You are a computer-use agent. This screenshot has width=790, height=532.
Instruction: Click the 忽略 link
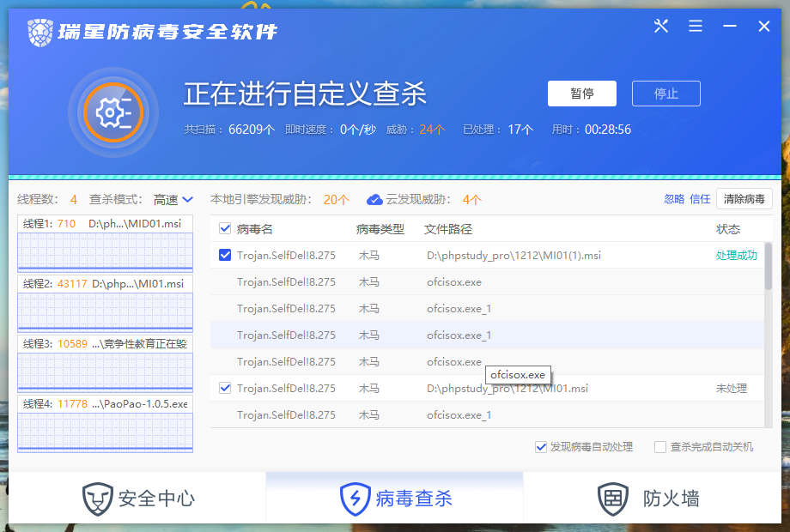tap(674, 199)
